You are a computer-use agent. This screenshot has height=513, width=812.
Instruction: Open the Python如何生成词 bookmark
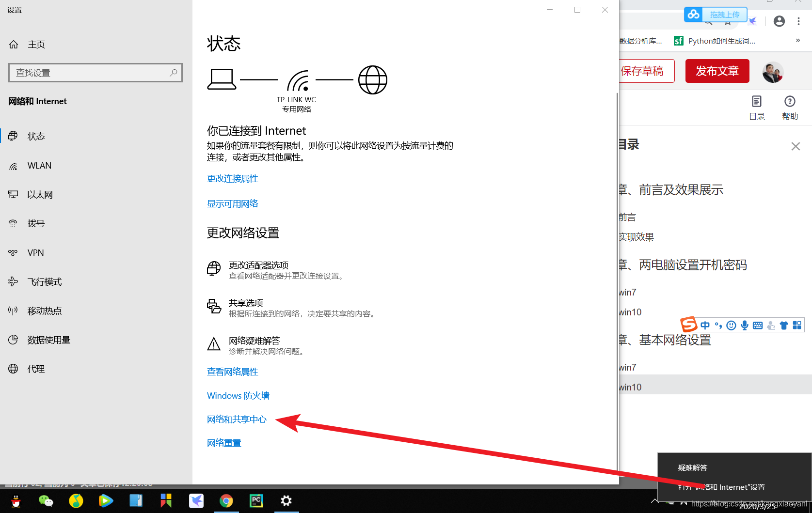[715, 41]
